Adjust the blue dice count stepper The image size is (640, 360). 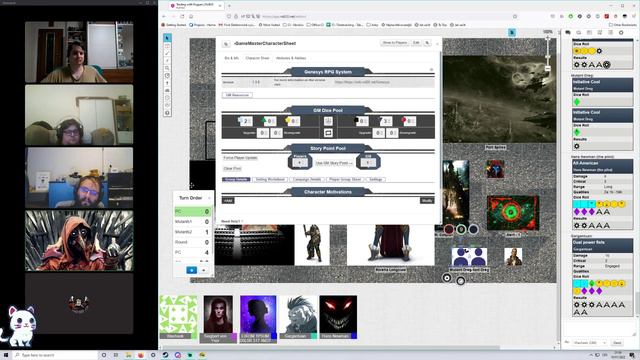(x=248, y=121)
